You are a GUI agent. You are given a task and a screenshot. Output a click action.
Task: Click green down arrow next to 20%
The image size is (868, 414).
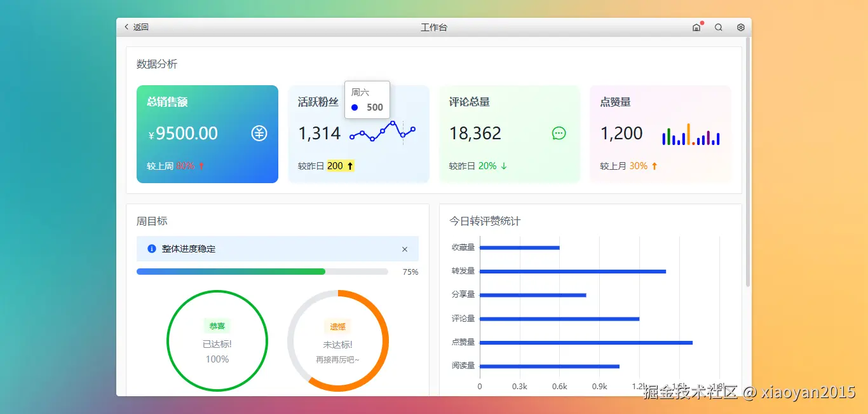pyautogui.click(x=504, y=166)
